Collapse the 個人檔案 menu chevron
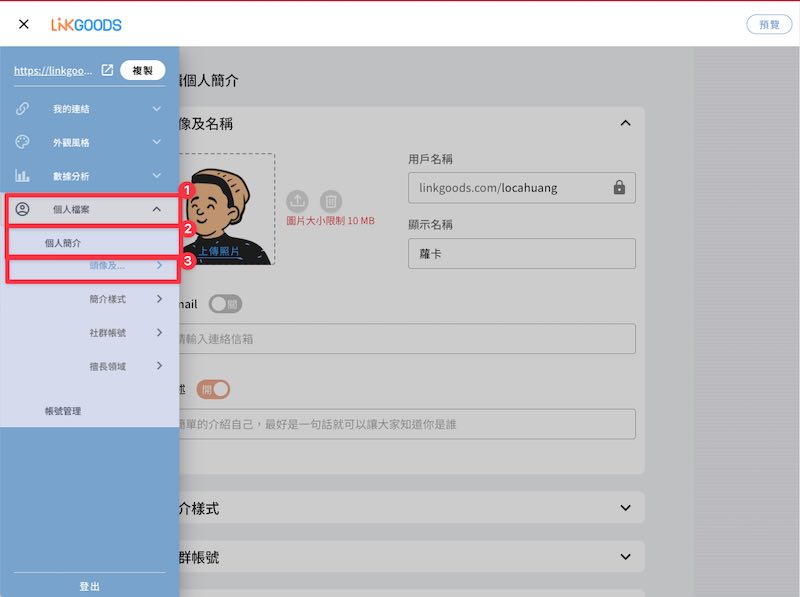This screenshot has height=597, width=800. tap(157, 209)
